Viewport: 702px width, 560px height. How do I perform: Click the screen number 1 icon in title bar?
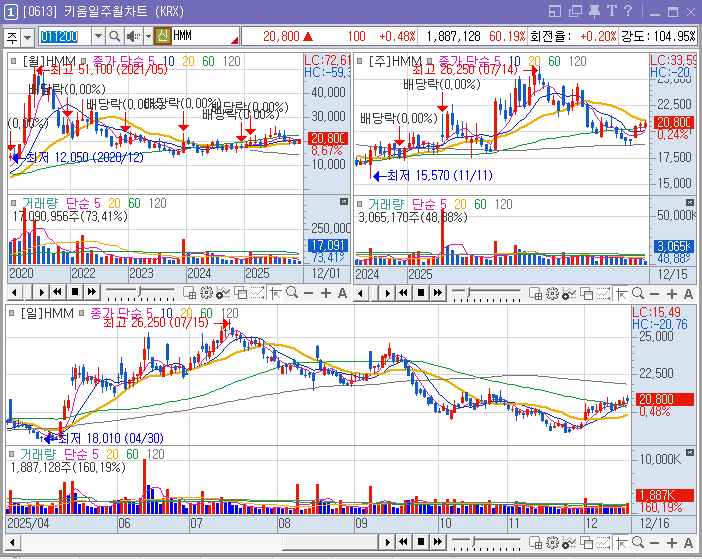[x=11, y=12]
